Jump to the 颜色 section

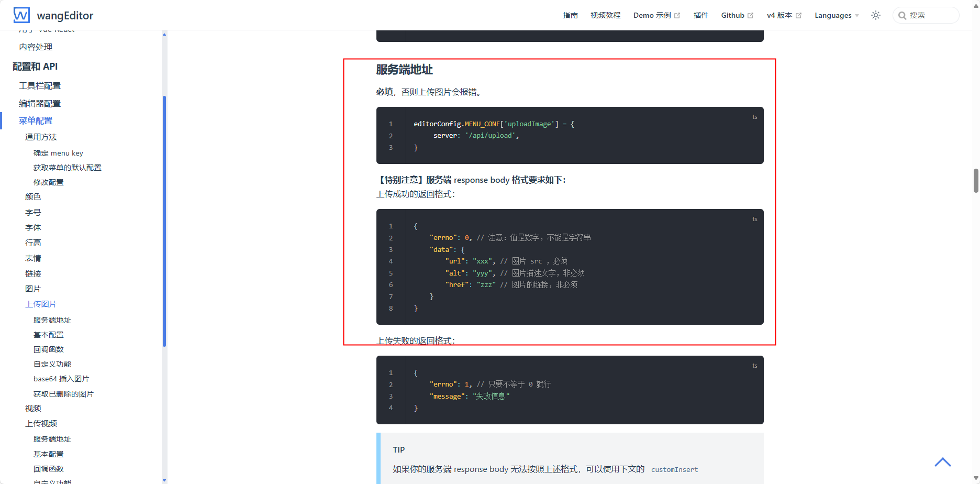pyautogui.click(x=33, y=196)
